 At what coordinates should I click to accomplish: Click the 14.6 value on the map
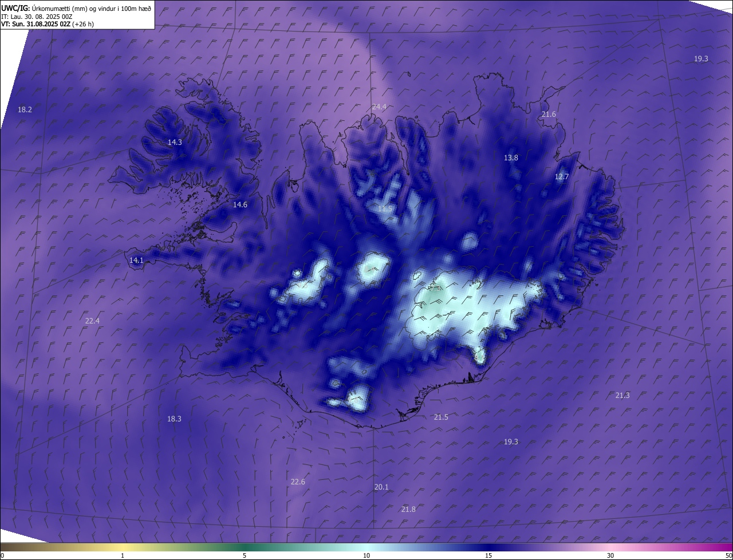coord(240,204)
